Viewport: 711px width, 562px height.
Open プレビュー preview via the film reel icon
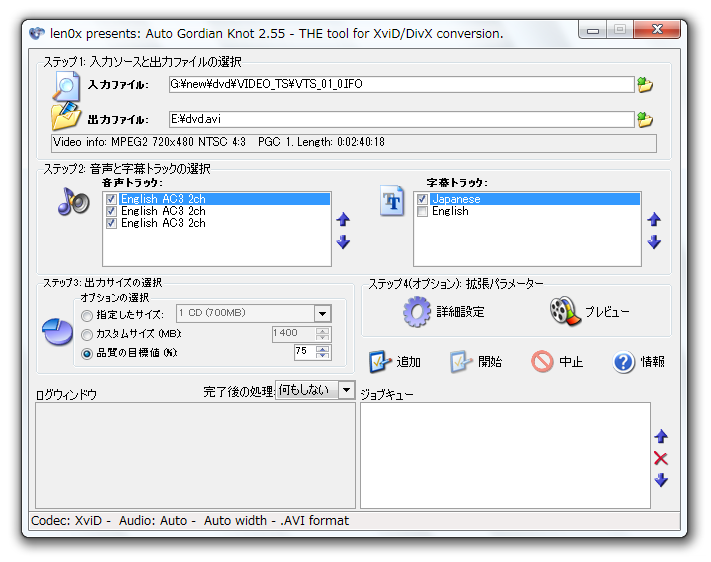coord(565,311)
